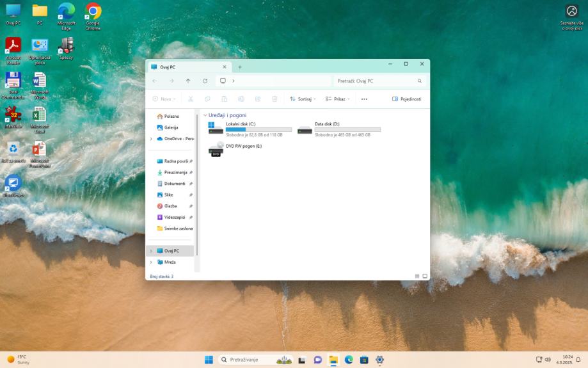Click the navigation pane scrollbar

coord(197,184)
